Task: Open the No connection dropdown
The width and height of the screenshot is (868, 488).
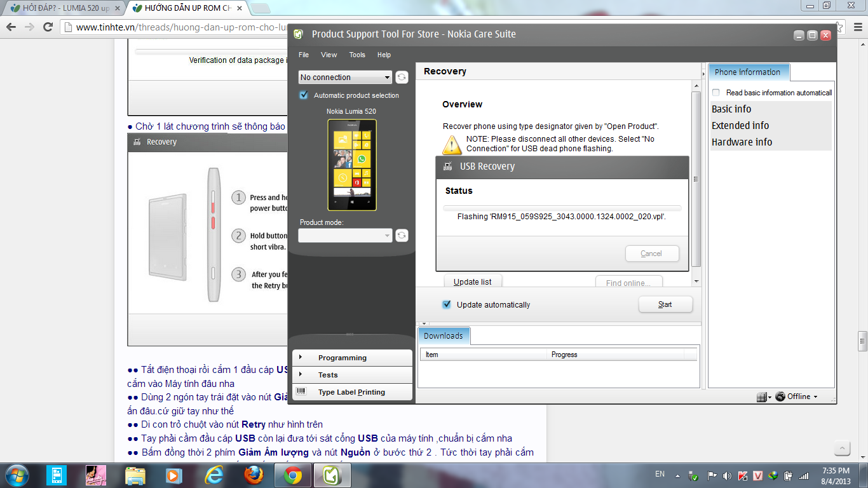Action: (345, 78)
